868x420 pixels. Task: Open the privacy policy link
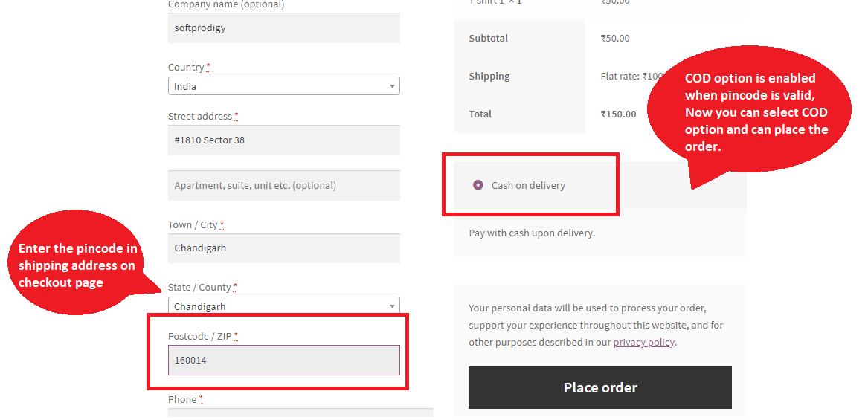coord(643,343)
